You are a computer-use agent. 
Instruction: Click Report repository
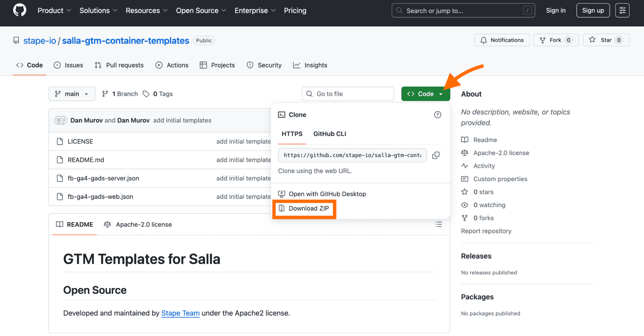[486, 231]
